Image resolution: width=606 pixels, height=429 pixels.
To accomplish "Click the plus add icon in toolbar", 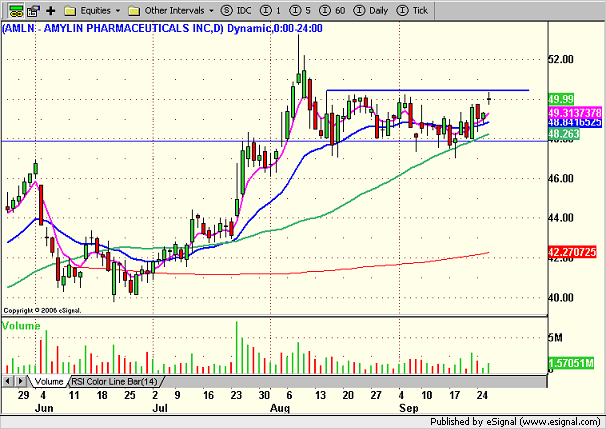I will click(x=51, y=10).
